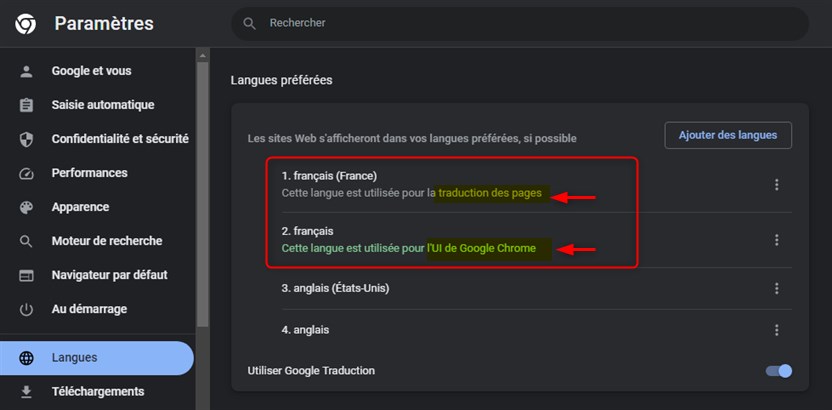
Task: Click 'Les sites Web s'afficheront' description text
Action: coord(412,139)
